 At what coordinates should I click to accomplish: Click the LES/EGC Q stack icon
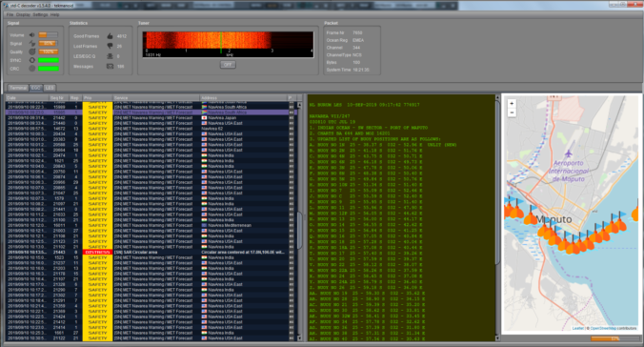(110, 56)
